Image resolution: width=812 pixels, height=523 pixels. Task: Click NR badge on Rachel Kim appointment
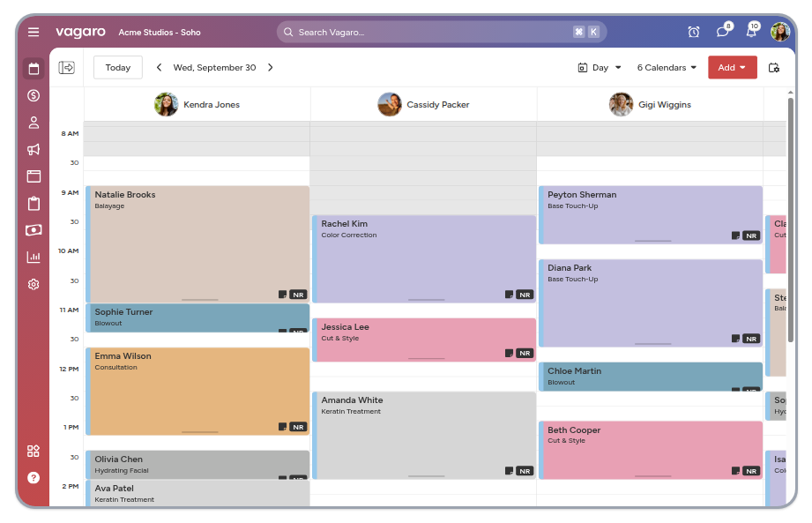click(525, 295)
